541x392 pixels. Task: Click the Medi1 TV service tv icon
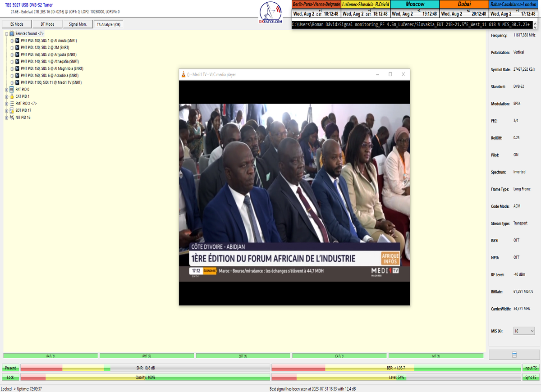coord(17,82)
